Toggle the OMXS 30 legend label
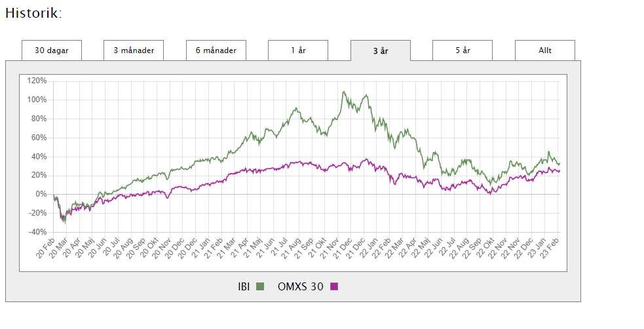The width and height of the screenshot is (644, 329). point(301,286)
